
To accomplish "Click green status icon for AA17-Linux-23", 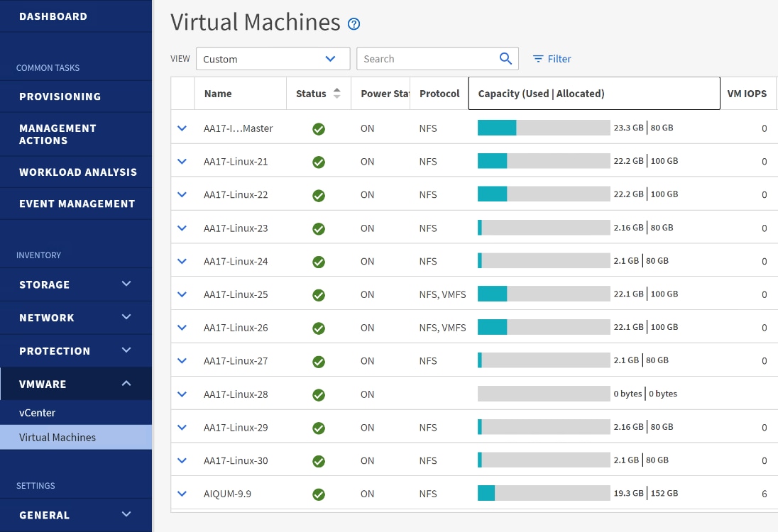I will (319, 228).
